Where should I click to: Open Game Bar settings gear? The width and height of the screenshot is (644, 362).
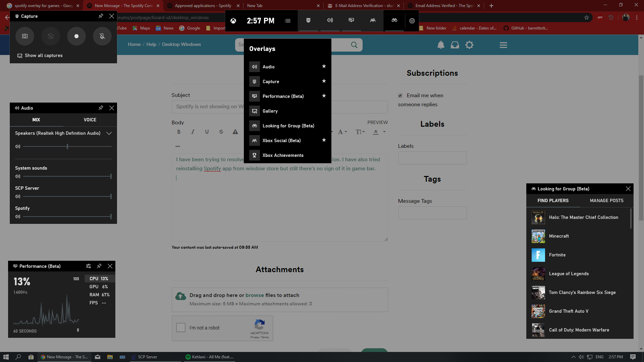(x=412, y=21)
